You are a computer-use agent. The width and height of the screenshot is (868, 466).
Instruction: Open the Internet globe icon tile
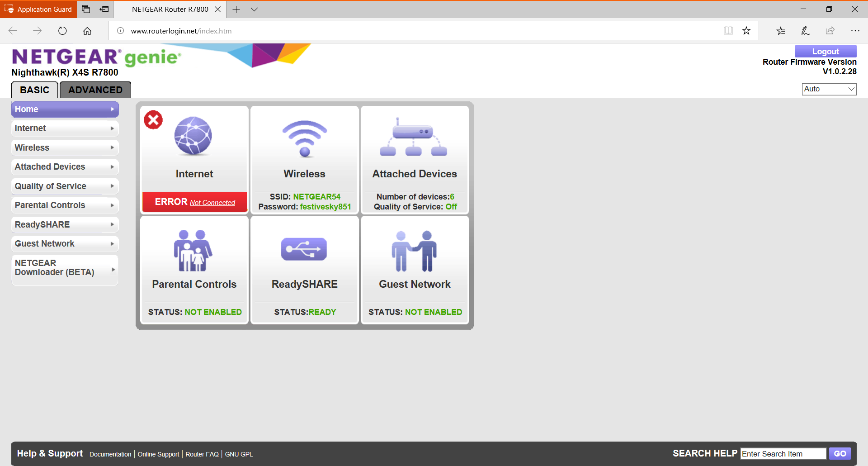click(193, 136)
